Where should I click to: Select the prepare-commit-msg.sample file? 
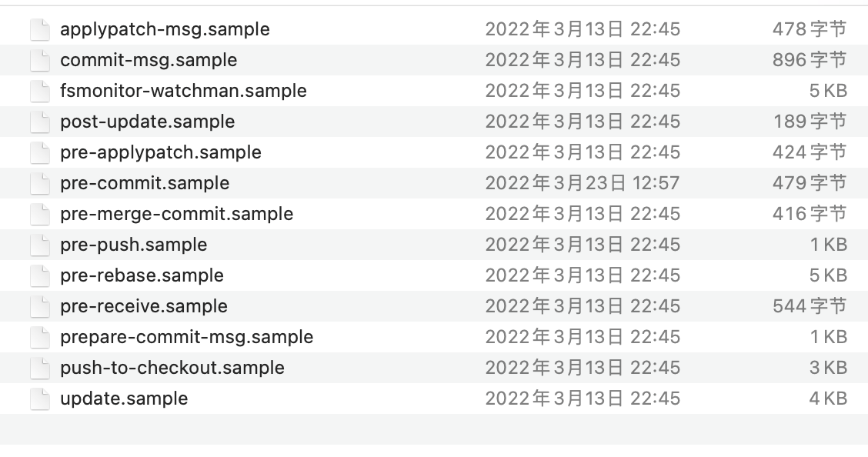coord(187,337)
